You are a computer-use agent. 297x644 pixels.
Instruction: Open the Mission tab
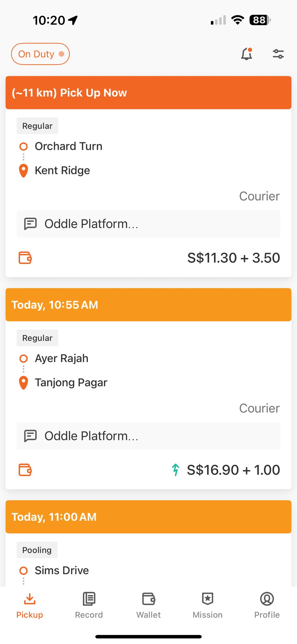[207, 605]
